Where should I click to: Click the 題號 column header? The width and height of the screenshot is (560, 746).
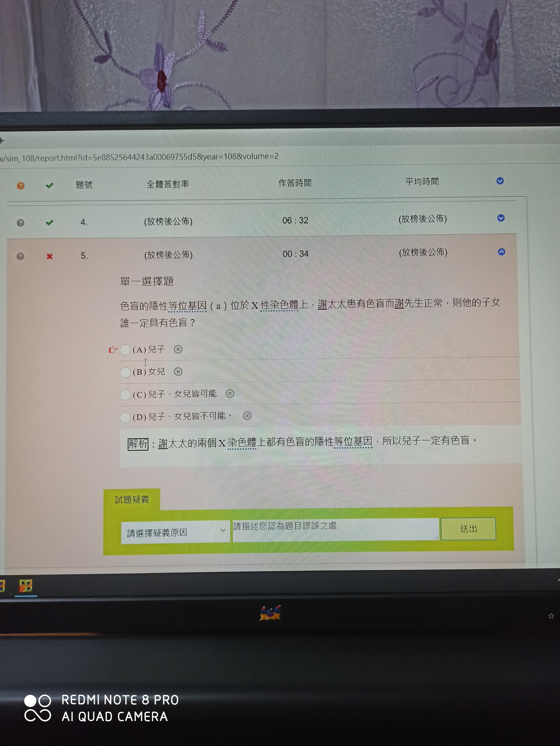point(84,185)
